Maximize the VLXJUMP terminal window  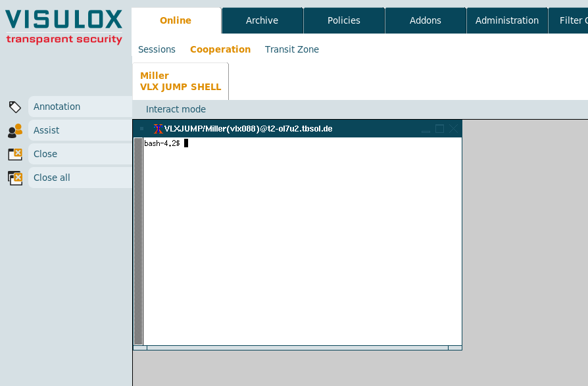click(439, 129)
